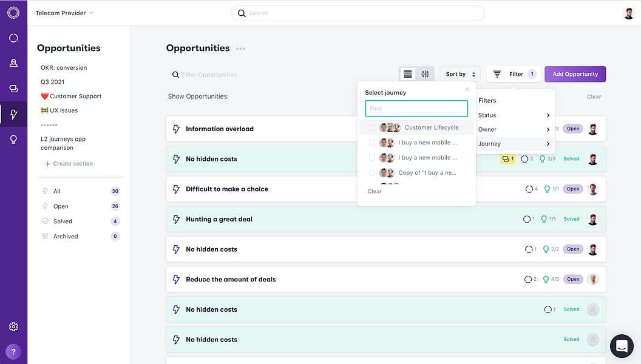This screenshot has width=641, height=364.
Task: Clear all filters at top right
Action: [594, 97]
